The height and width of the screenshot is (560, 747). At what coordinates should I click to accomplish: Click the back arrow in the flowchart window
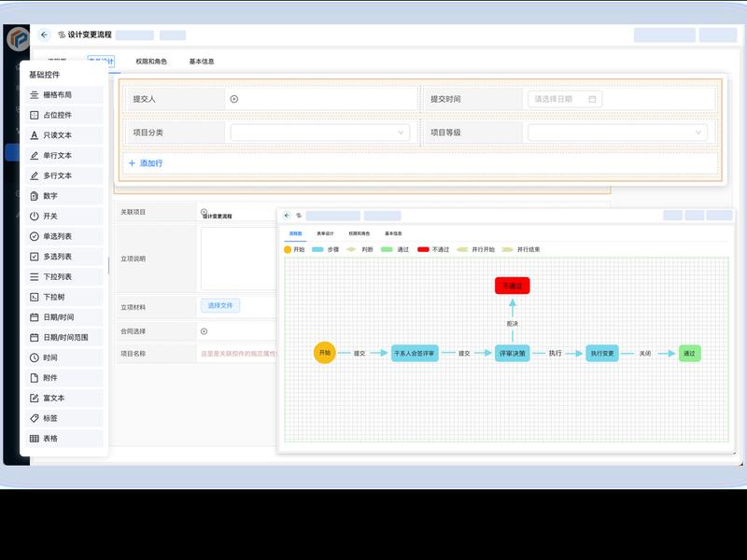pos(287,216)
